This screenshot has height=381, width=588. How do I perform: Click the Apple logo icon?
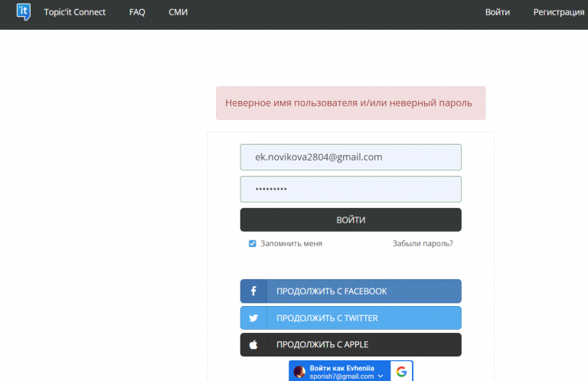point(253,345)
